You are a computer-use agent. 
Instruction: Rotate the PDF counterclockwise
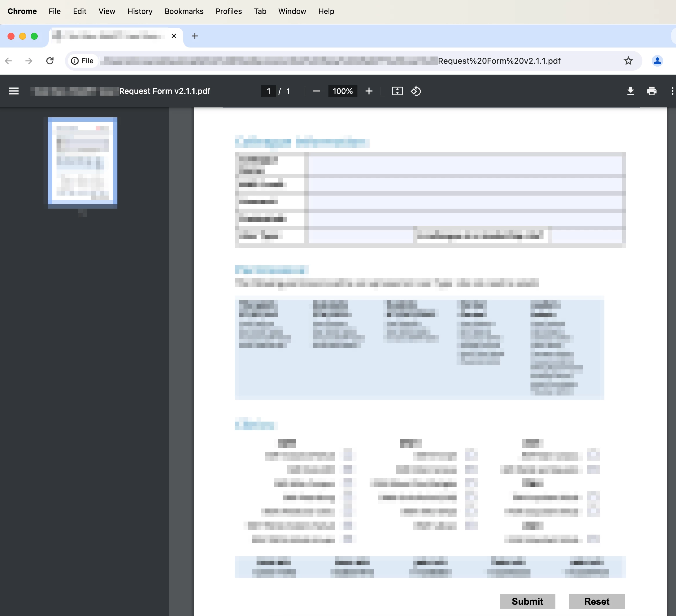pos(416,91)
